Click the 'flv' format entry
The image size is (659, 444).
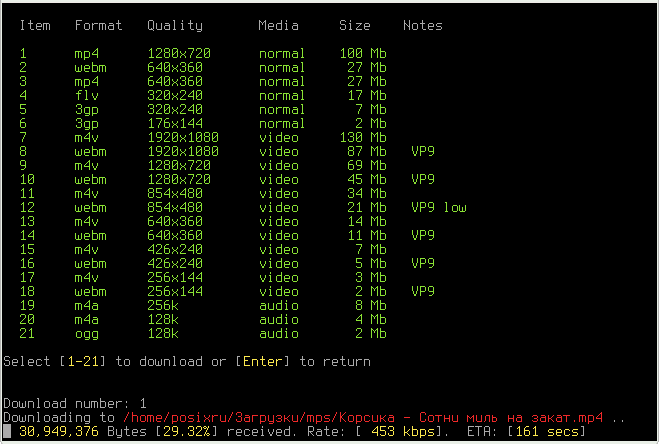87,95
